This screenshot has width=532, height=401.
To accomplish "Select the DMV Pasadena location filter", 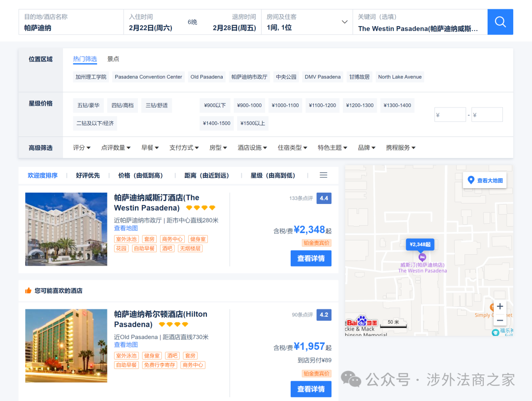I will (323, 77).
